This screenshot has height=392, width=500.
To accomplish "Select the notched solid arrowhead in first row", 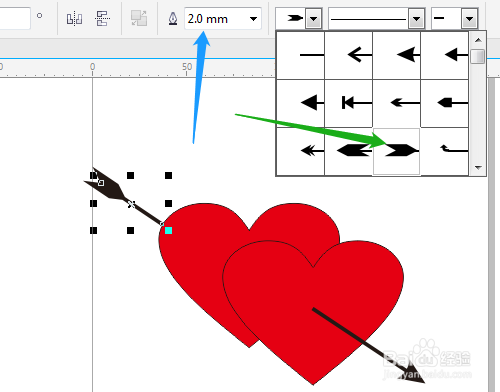I will (397, 55).
